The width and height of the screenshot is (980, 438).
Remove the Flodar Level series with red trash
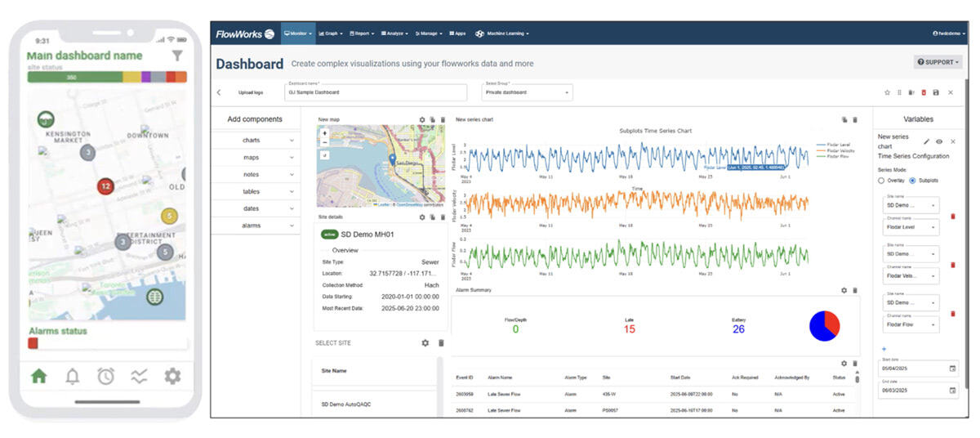[952, 217]
